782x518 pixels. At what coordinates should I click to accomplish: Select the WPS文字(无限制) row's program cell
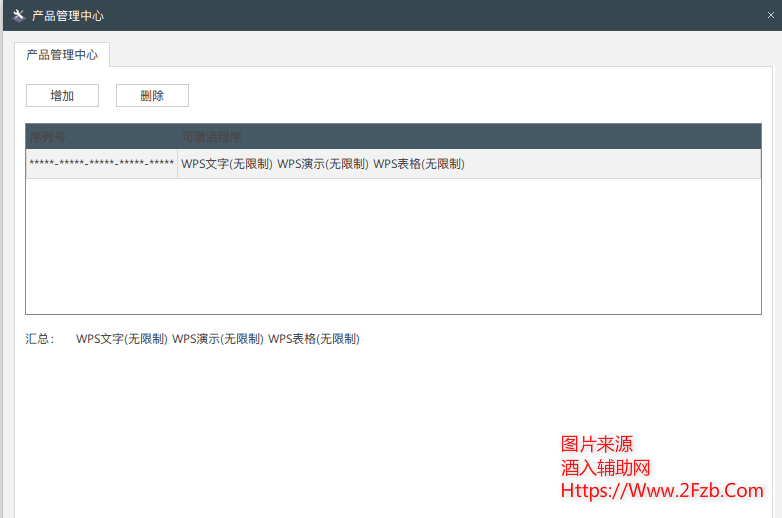tap(469, 164)
